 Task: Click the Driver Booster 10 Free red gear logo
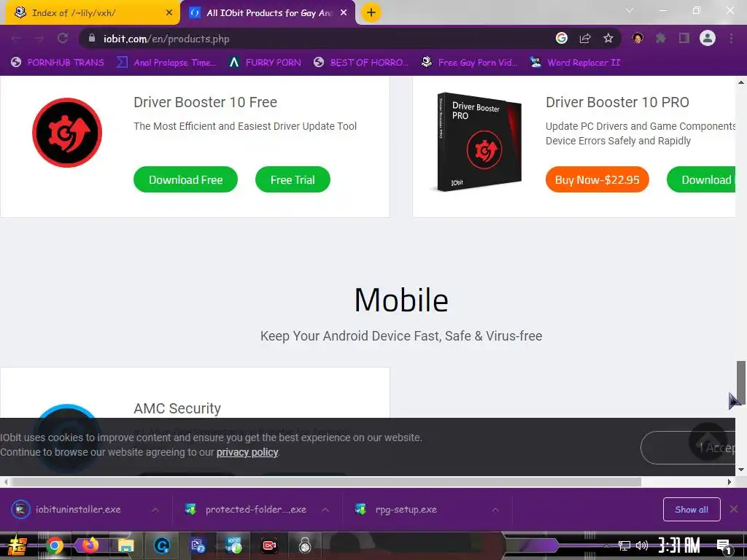click(x=67, y=133)
